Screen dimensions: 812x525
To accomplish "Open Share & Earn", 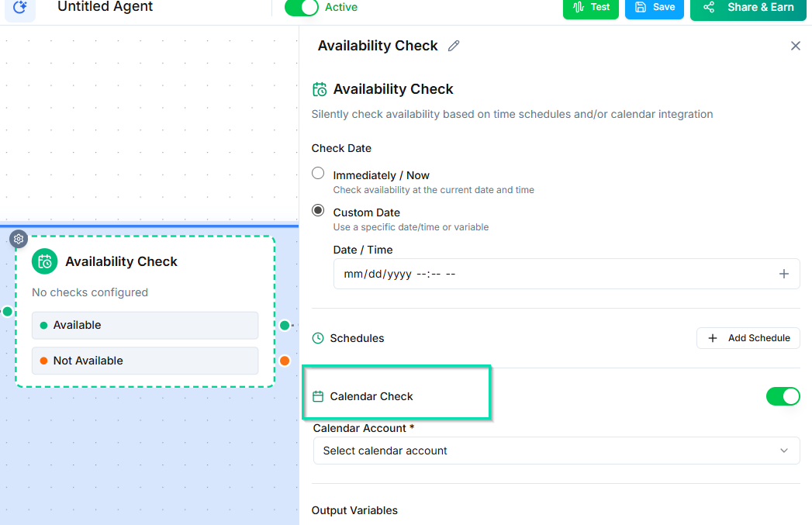I will pyautogui.click(x=748, y=8).
